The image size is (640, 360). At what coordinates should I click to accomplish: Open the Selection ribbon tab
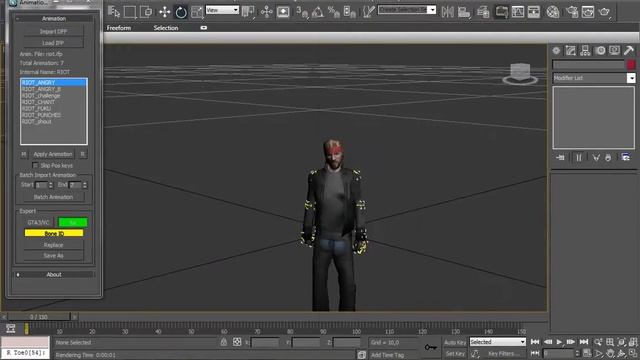coord(166,28)
